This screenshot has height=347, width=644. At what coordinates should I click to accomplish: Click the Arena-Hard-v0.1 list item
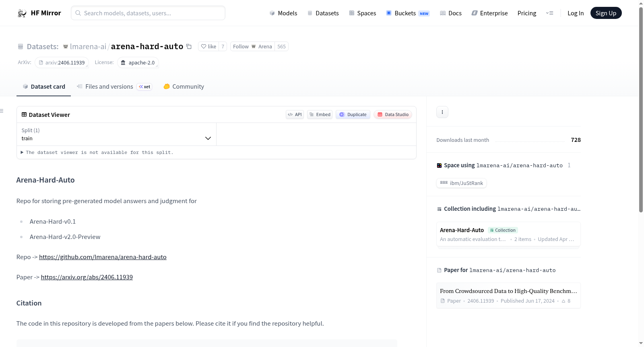[x=53, y=222]
